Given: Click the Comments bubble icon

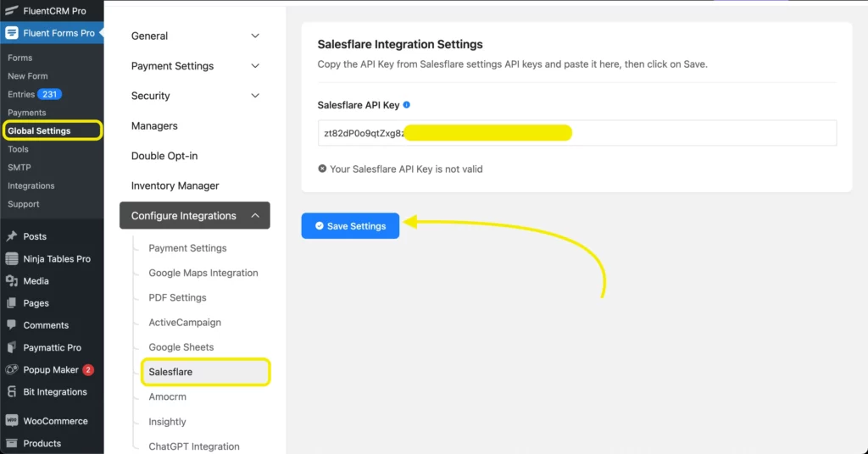Looking at the screenshot, I should (12, 325).
